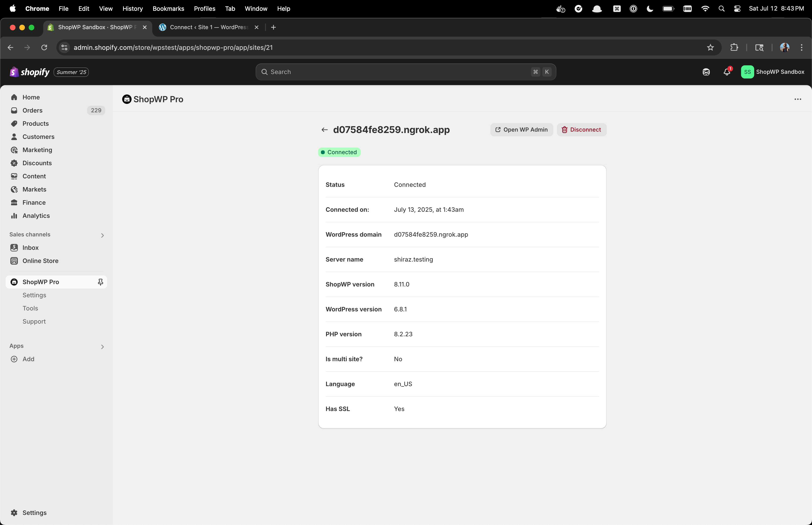Bookmark this page with the star icon
Screen dimensions: 812x525
click(x=710, y=47)
